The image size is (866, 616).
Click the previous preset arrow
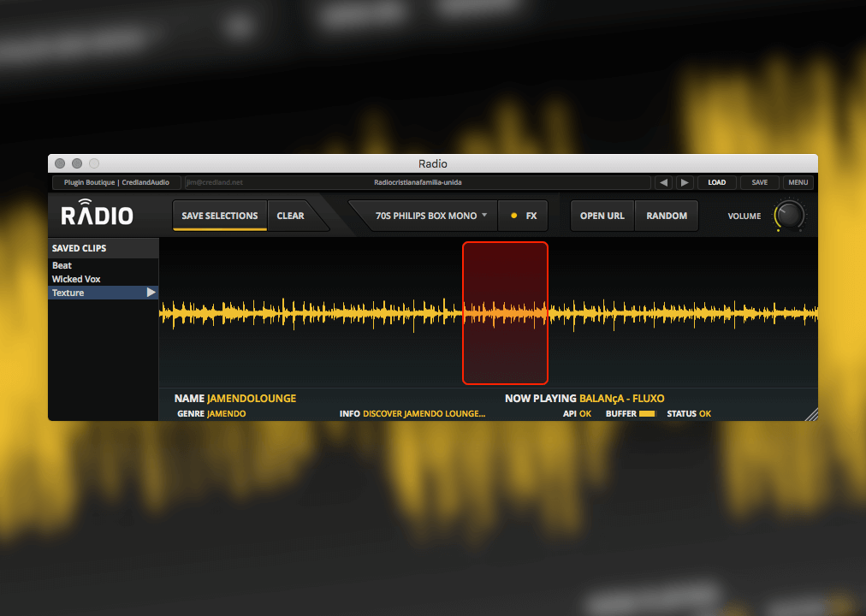click(x=663, y=182)
